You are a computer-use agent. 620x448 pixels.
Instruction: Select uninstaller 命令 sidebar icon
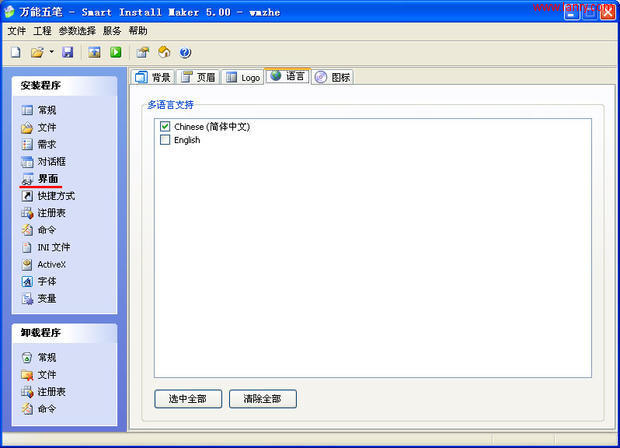(x=27, y=408)
